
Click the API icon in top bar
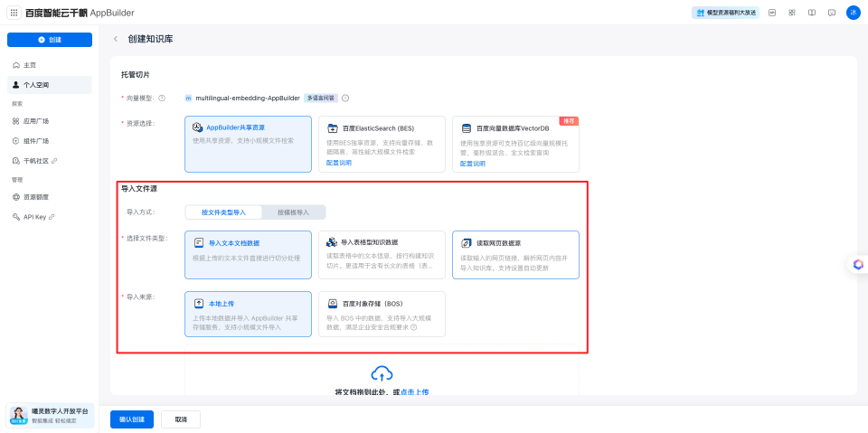coord(772,13)
